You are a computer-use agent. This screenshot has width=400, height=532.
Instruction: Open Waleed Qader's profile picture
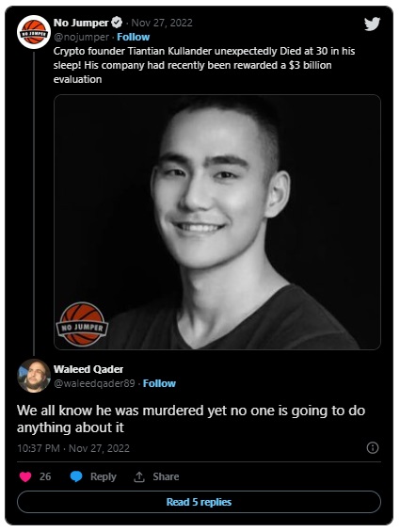coord(34,376)
